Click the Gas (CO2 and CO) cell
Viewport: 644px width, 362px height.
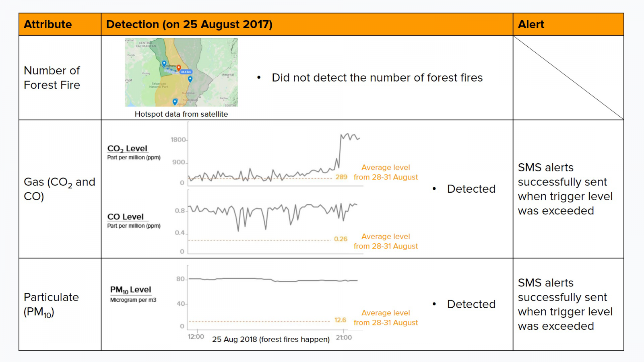tap(59, 189)
